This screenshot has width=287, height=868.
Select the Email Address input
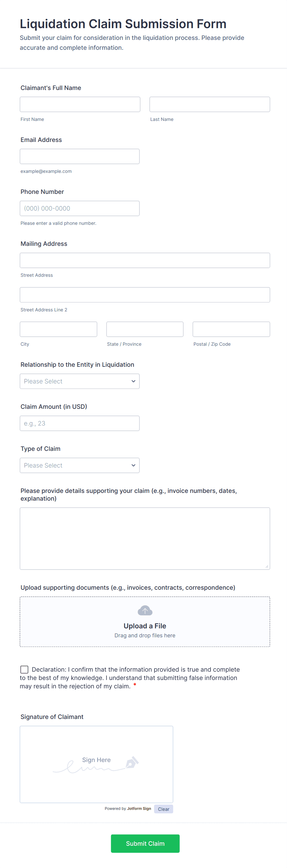coord(79,156)
